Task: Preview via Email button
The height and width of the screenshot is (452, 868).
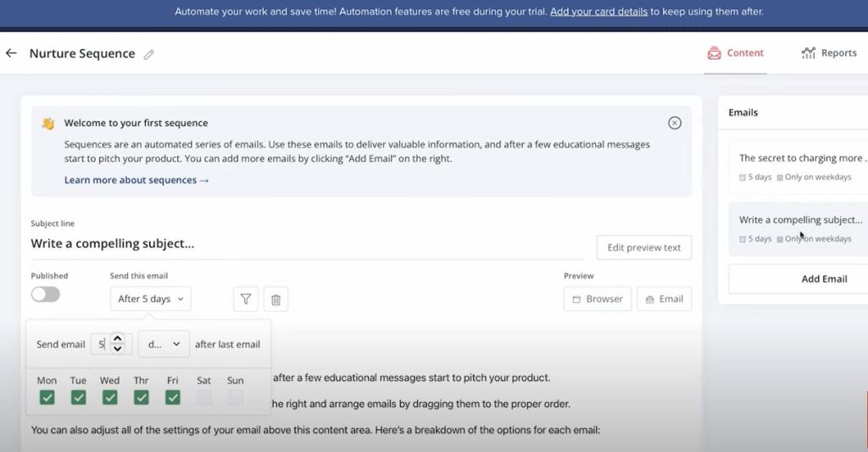Action: (x=665, y=299)
